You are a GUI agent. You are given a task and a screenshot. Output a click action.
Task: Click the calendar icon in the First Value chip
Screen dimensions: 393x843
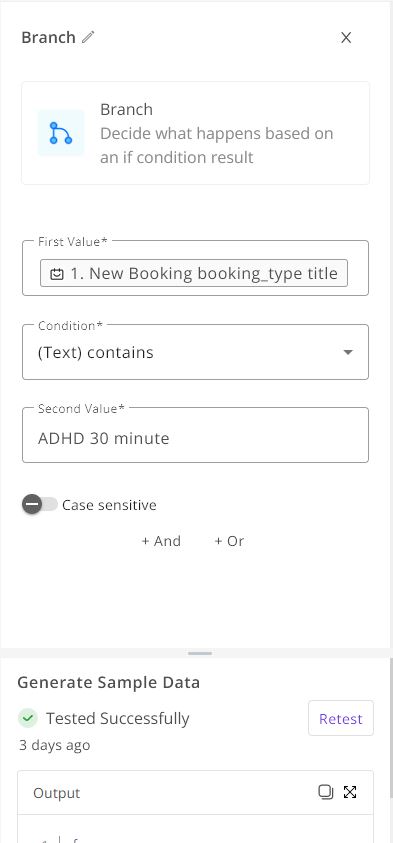coord(56,274)
